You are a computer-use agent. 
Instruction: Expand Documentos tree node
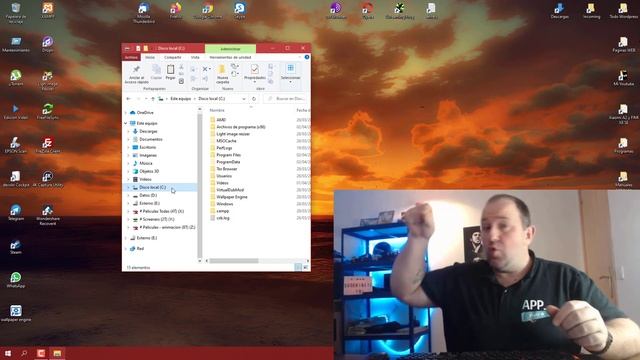[129, 139]
